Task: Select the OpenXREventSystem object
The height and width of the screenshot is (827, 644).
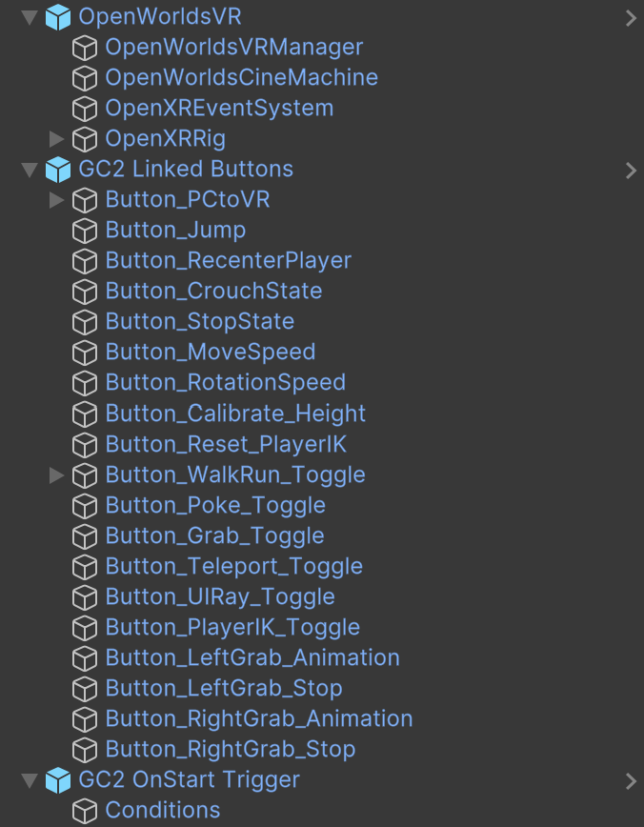Action: 219,108
